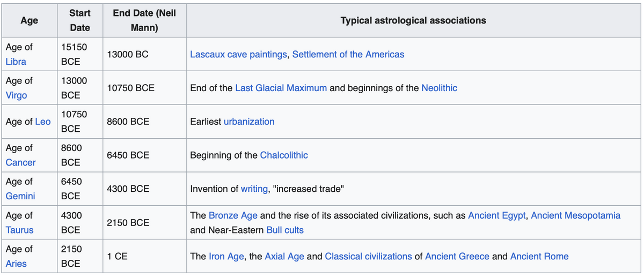The height and width of the screenshot is (277, 644).
Task: Open the Bull cults link
Action: coord(285,230)
